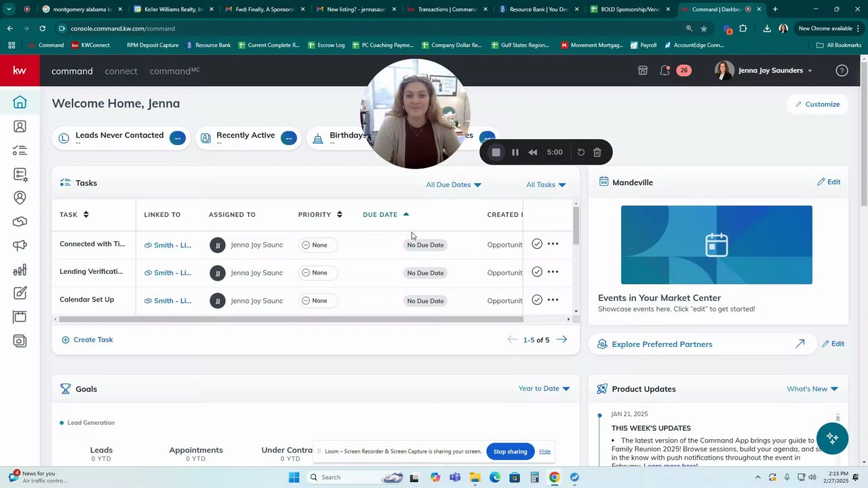
Task: Open the camera icon at sidebar bottom
Action: point(20,341)
